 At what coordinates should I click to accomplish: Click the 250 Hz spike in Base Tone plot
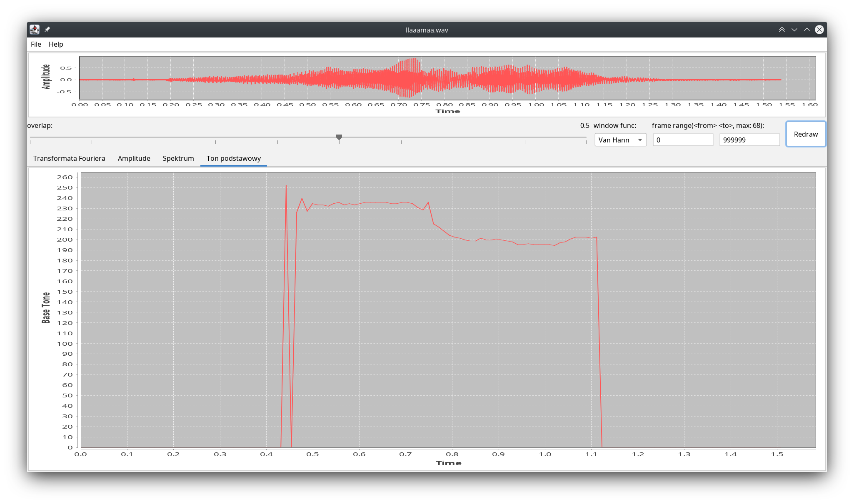point(286,187)
